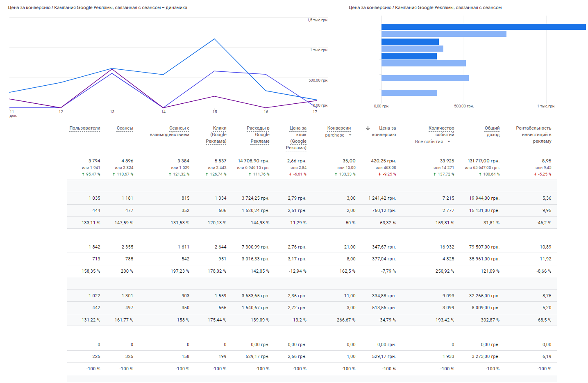Click the peak on day 15 of line chart

coord(214,39)
